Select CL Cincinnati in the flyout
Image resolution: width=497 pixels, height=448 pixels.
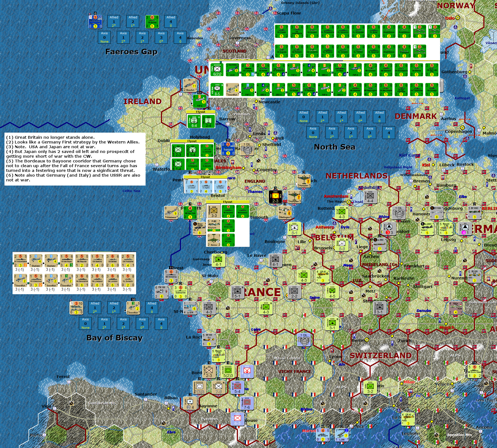(x=207, y=150)
